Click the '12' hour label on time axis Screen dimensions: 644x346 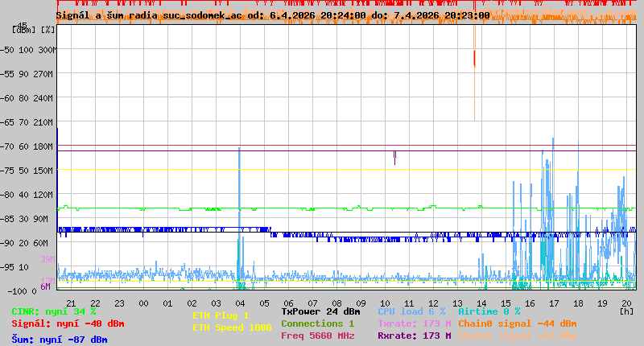point(433,303)
